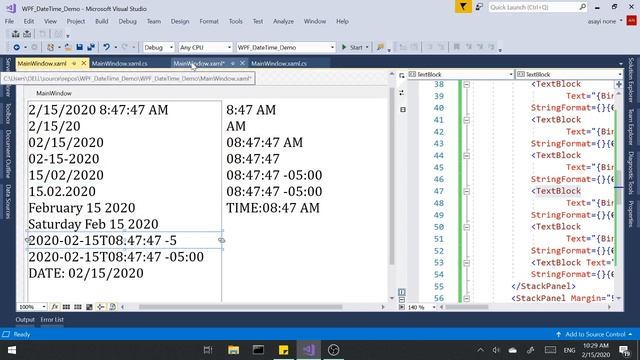640x360 pixels.
Task: Click the split editor plus icon
Action: 618,84
